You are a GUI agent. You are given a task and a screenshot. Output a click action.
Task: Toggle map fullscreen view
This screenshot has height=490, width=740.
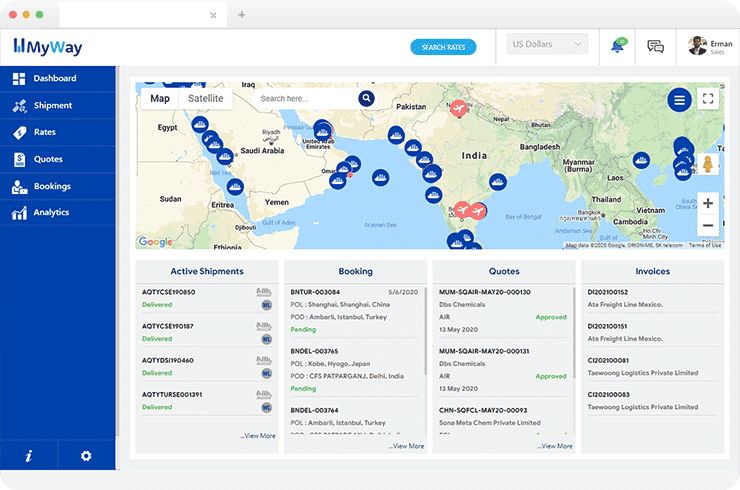click(x=708, y=99)
